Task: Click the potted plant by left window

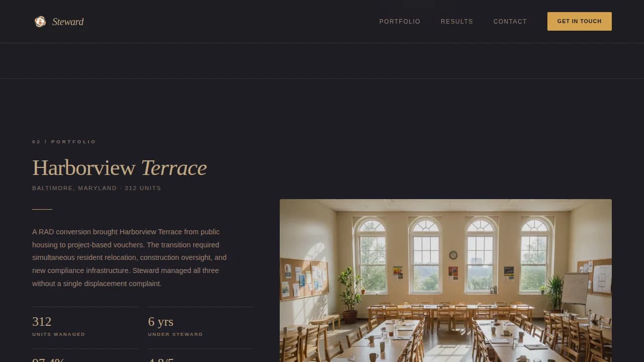Action: [349, 295]
